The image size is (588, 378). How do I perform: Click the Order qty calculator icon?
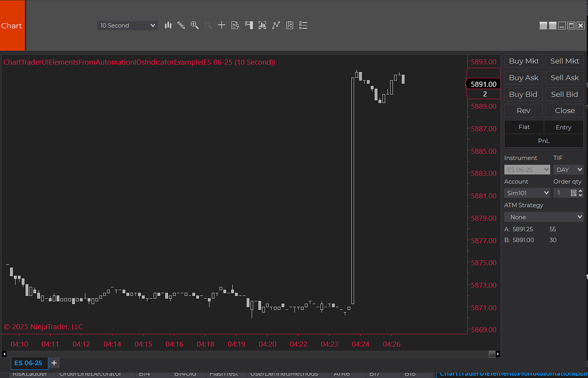tap(574, 193)
